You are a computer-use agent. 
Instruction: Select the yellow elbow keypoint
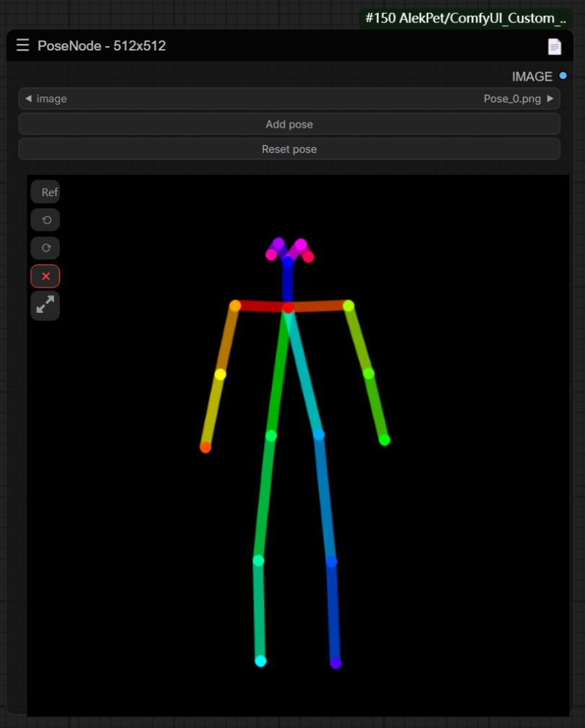tap(220, 374)
